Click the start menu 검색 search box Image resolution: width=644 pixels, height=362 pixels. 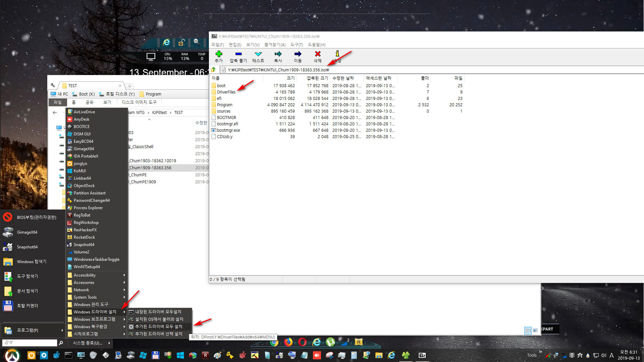click(x=30, y=343)
